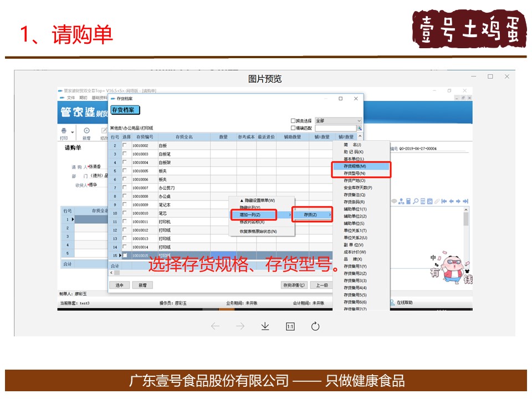532x399 pixels.
Task: Enable the 跨类选择 checkbox
Action: point(294,120)
